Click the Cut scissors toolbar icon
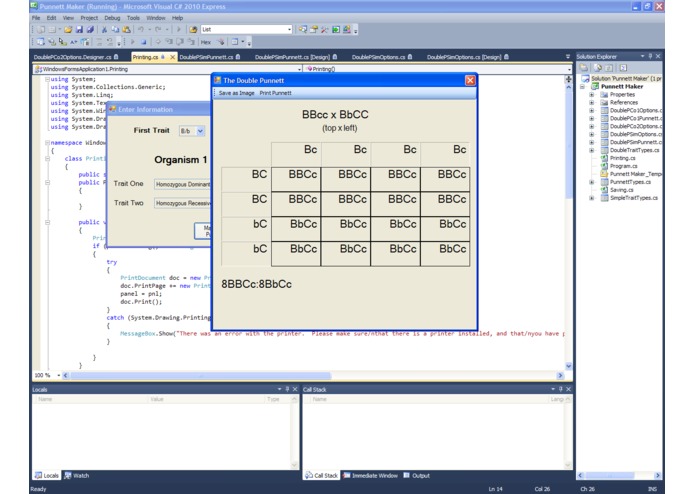Screen dimensions: 695x494 pos(104,30)
